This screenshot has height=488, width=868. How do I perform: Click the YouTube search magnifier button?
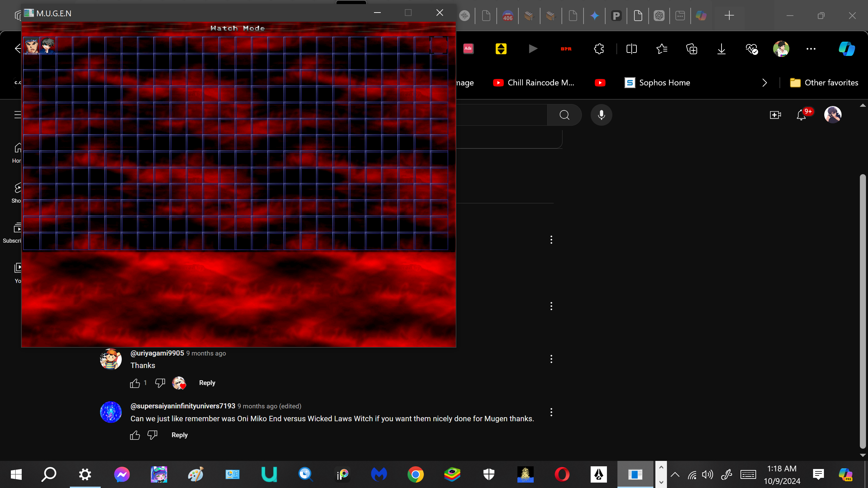pyautogui.click(x=564, y=115)
